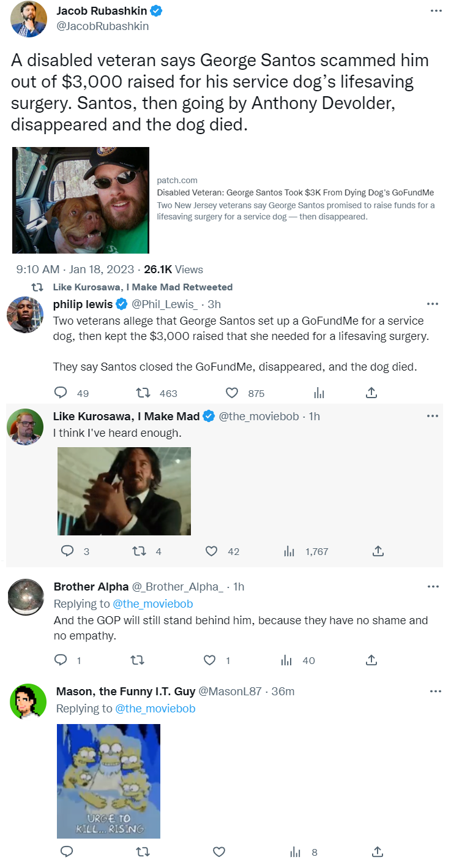Share Mason, the Funny I.T. Guy's tweet

(x=378, y=851)
